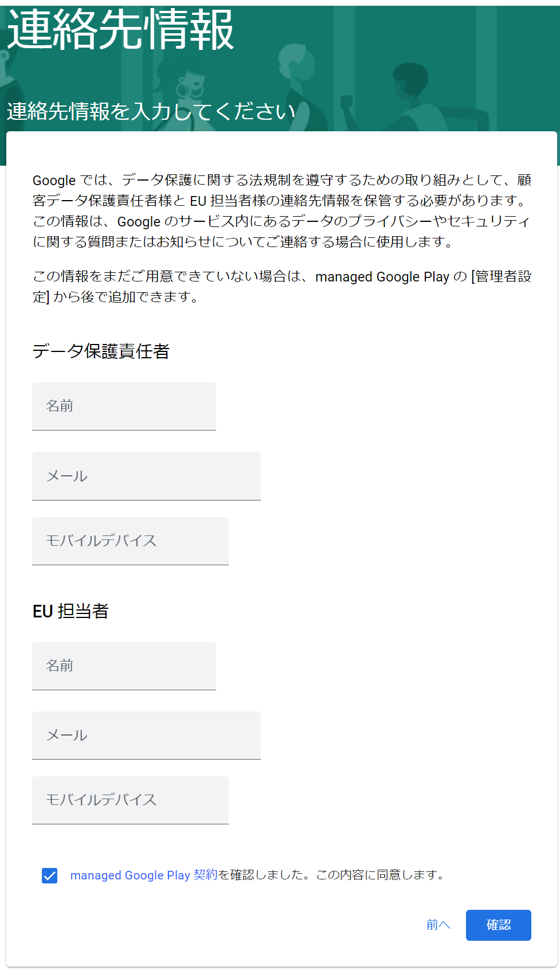Image resolution: width=560 pixels, height=970 pixels.
Task: Click the EU 担当者 名前 input field
Action: [124, 666]
